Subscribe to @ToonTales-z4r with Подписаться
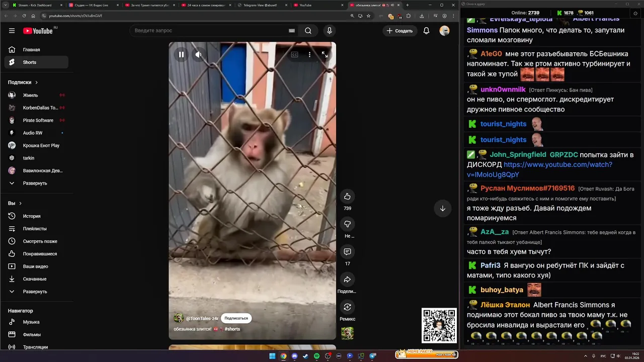 click(236, 318)
